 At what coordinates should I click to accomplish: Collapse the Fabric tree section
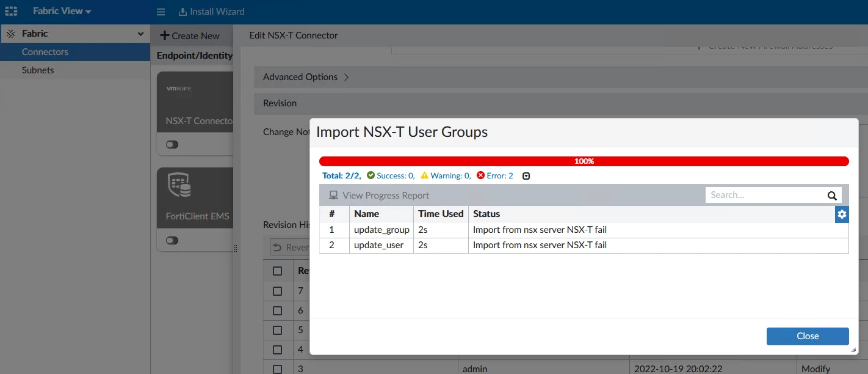pyautogui.click(x=141, y=34)
